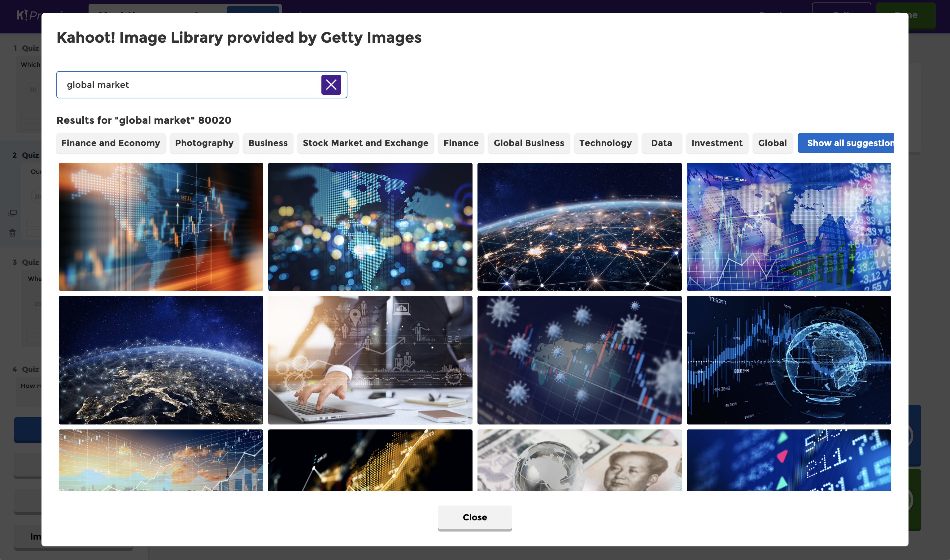This screenshot has height=560, width=950.
Task: Choose the Finance suggestion tag
Action: (x=461, y=143)
